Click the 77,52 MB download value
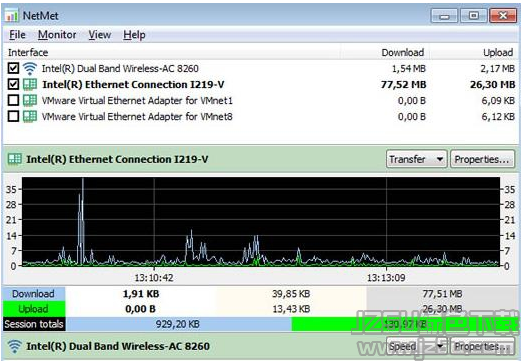 [x=403, y=85]
